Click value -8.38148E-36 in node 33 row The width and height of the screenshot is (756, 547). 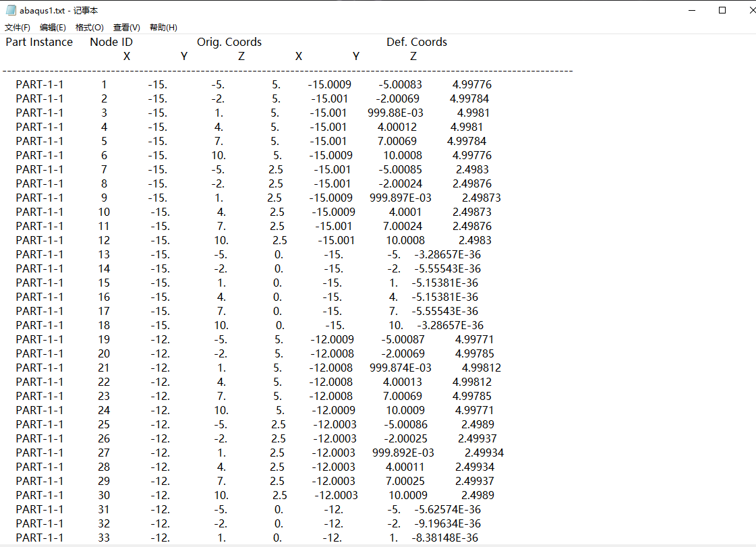[444, 538]
